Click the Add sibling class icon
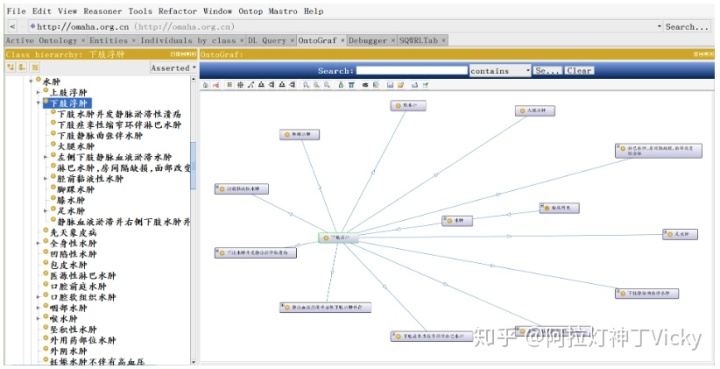Viewport: 720px width, 369px height. pyautogui.click(x=22, y=67)
